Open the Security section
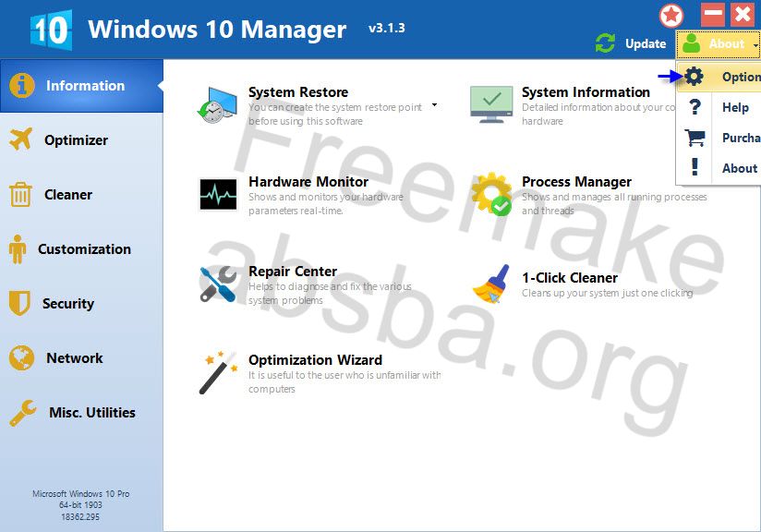Viewport: 761px width, 532px height. point(81,303)
